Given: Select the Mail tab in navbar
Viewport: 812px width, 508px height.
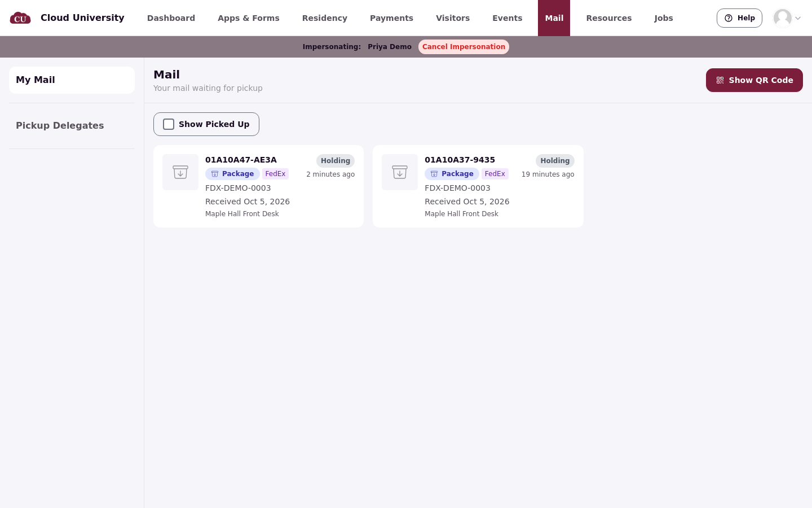Looking at the screenshot, I should click(554, 18).
